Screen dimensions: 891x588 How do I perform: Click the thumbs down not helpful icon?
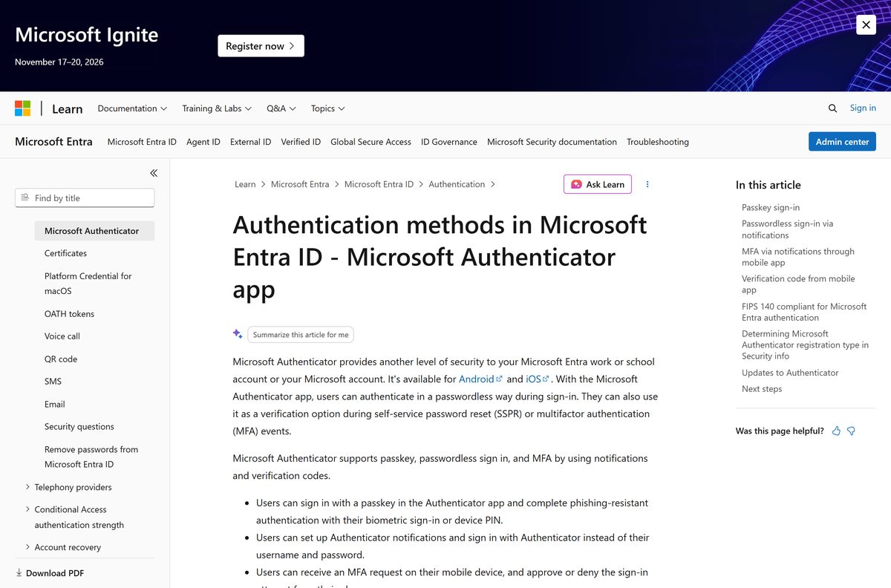pos(852,431)
